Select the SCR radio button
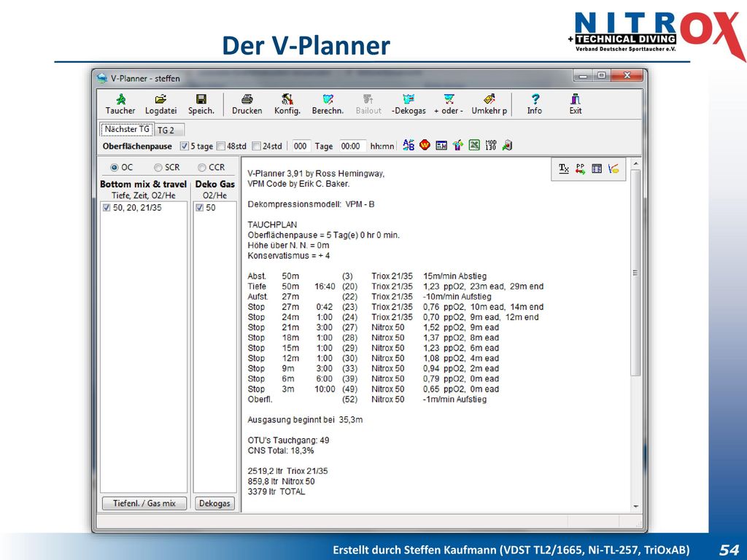The width and height of the screenshot is (747, 560). pos(158,168)
